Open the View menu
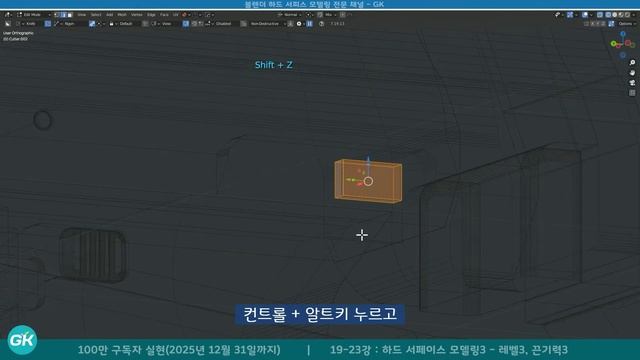 [x=82, y=15]
